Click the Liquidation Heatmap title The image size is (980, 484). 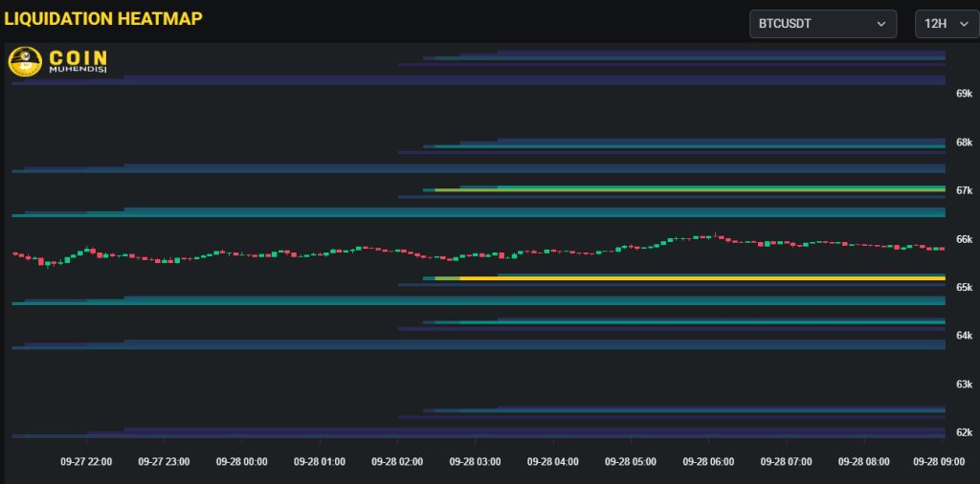point(103,19)
